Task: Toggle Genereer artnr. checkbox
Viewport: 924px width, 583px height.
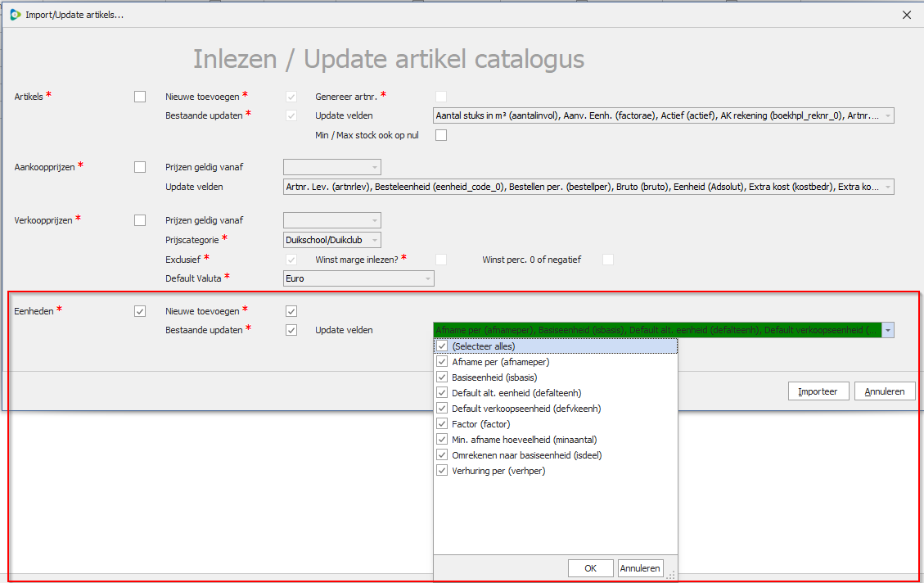Action: 441,97
